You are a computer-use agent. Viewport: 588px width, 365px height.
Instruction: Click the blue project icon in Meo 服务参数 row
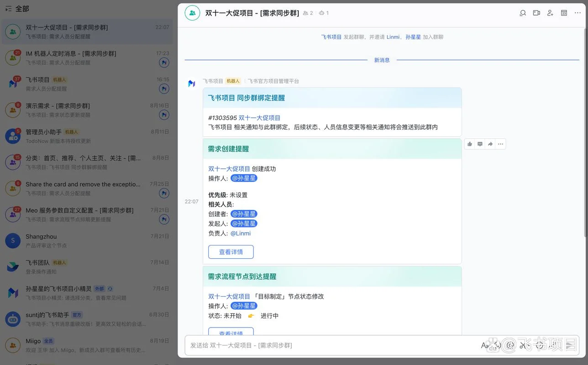164,219
